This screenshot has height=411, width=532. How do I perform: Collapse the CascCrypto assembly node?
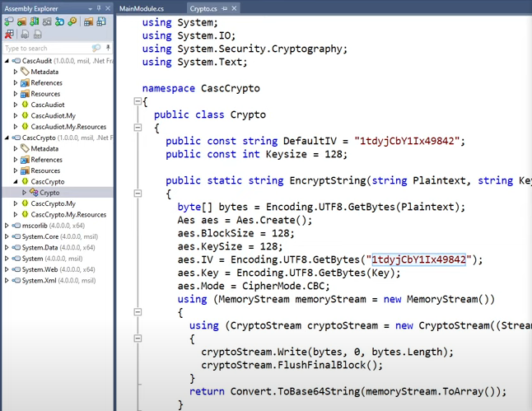tap(7, 138)
